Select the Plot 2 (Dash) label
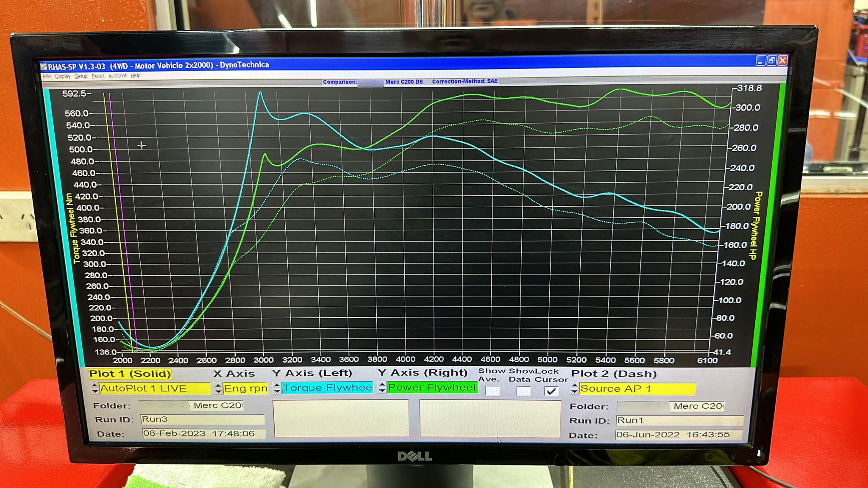868x488 pixels. pyautogui.click(x=614, y=374)
